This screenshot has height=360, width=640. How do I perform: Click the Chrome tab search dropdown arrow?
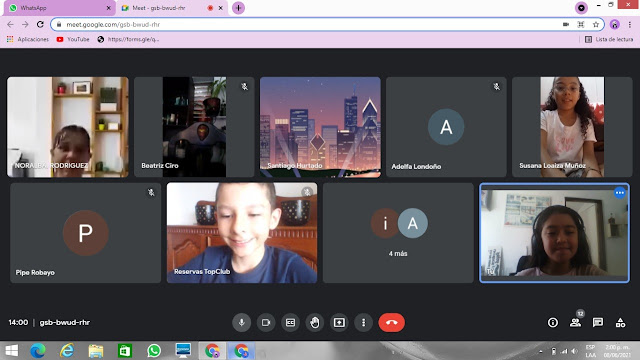click(581, 8)
